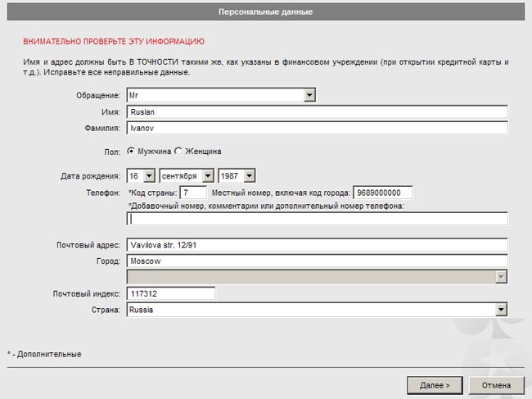The width and height of the screenshot is (532, 399).
Task: Click the Город field containing Moscow
Action: pyautogui.click(x=317, y=261)
